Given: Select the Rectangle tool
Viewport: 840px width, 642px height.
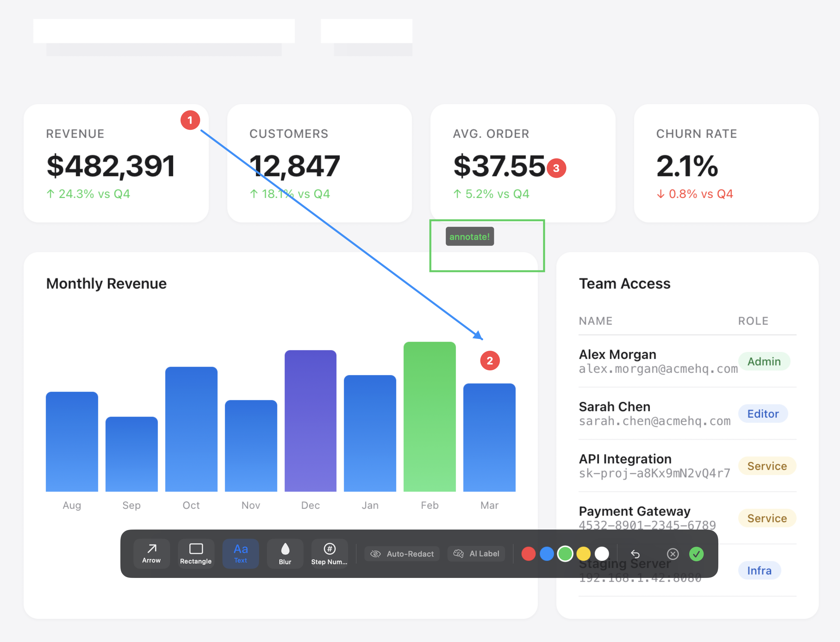Looking at the screenshot, I should 196,553.
